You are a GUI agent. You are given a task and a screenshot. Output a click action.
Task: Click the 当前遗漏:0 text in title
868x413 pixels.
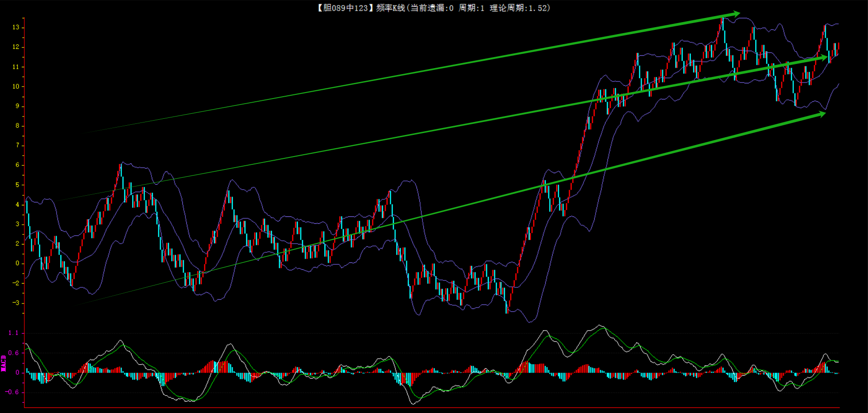point(432,8)
